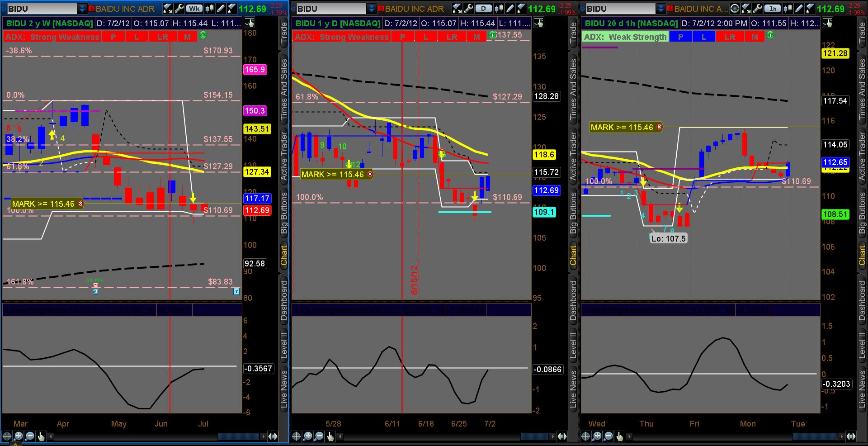Click the scroll-right arrow under weekly chart
Viewport: 868px width, 446px height.
pos(263,437)
